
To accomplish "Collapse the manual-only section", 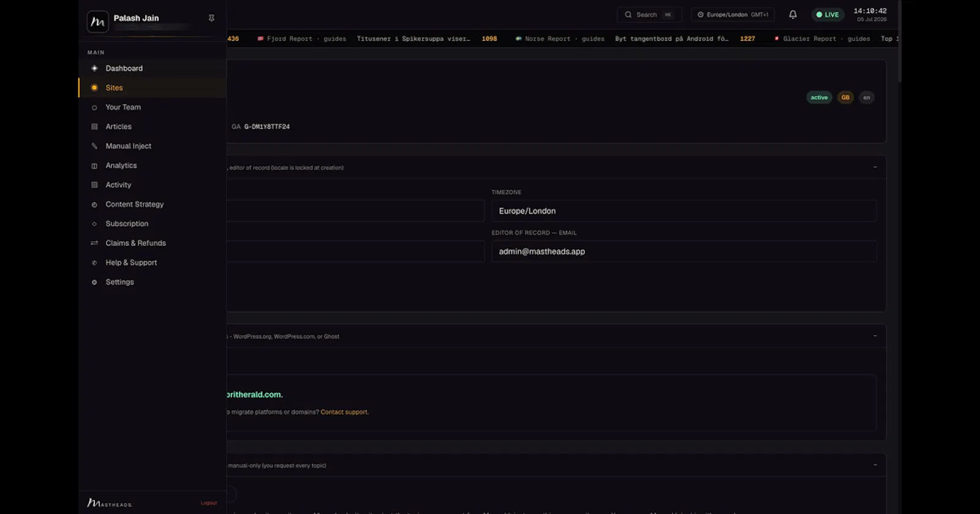I will [x=875, y=465].
